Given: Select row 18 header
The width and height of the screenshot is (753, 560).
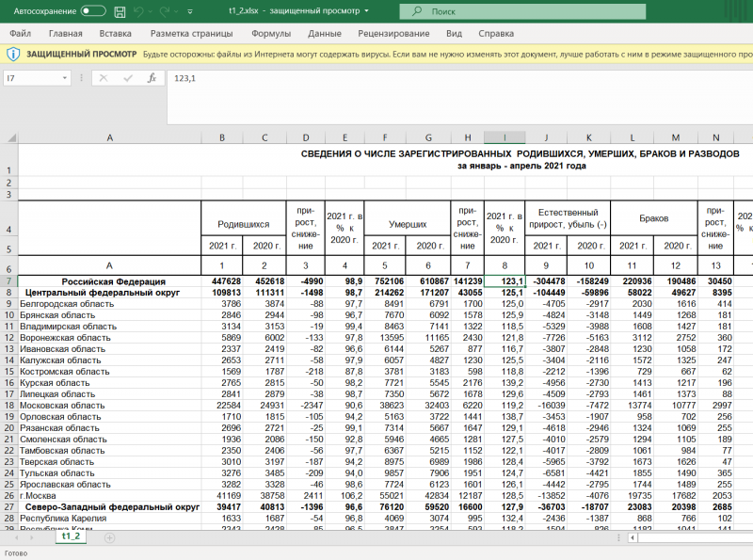Looking at the screenshot, I should click(8, 406).
